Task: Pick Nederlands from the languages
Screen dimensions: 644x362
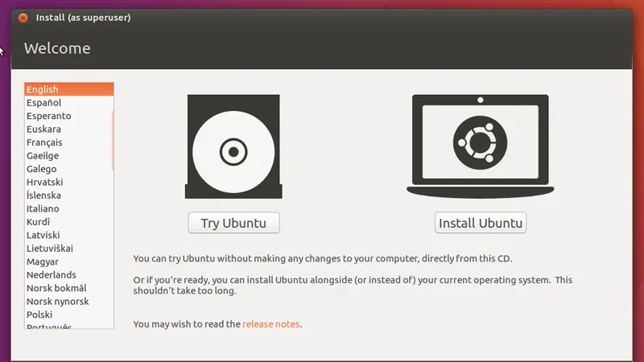Action: tap(69, 274)
